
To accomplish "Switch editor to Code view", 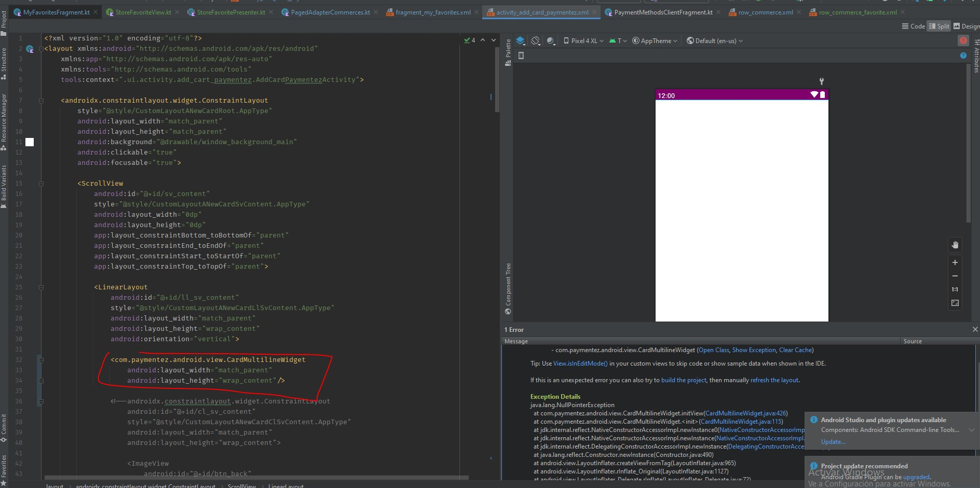I will click(x=913, y=26).
